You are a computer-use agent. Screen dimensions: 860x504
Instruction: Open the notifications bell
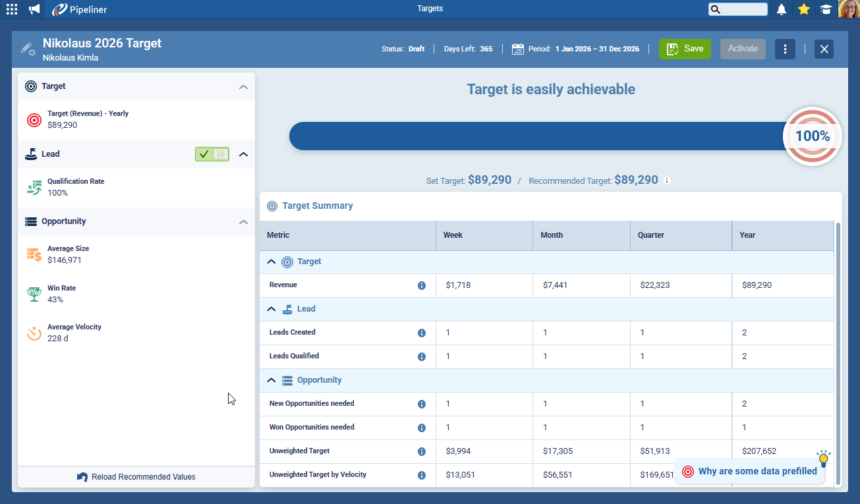click(x=782, y=9)
